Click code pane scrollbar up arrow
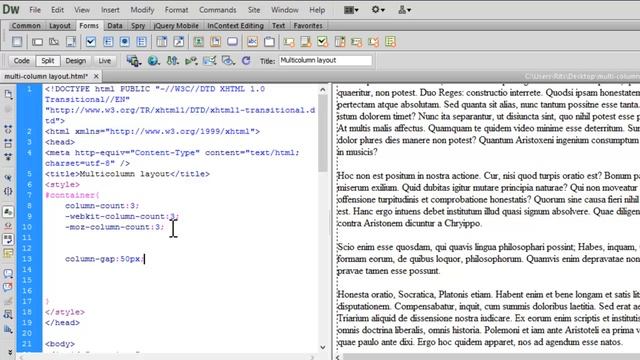Image resolution: width=640 pixels, height=360 pixels. click(323, 89)
